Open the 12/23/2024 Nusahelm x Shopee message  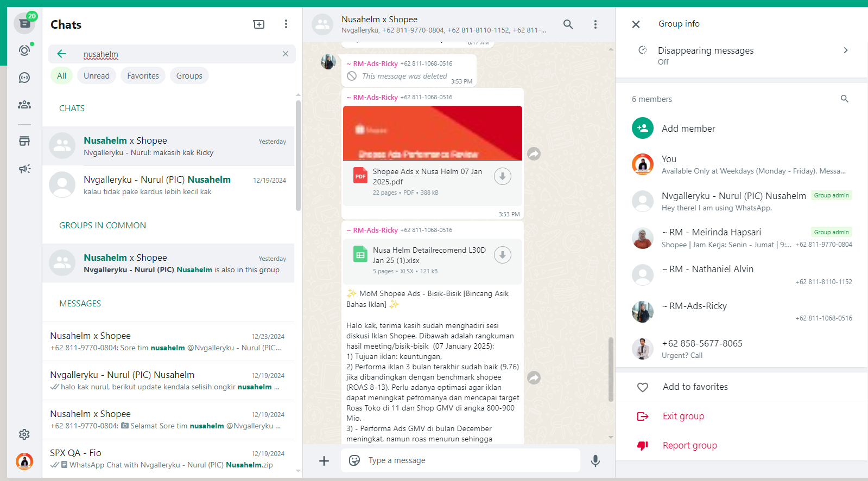click(168, 342)
